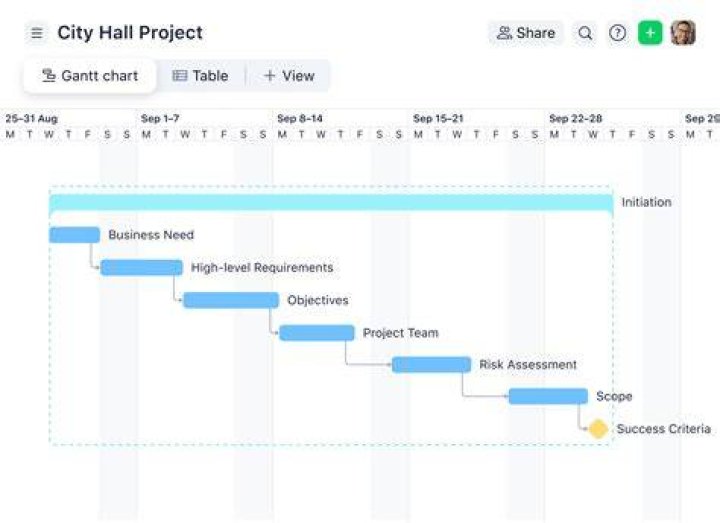The image size is (720, 523).
Task: Select the Scope task bar
Action: point(548,396)
